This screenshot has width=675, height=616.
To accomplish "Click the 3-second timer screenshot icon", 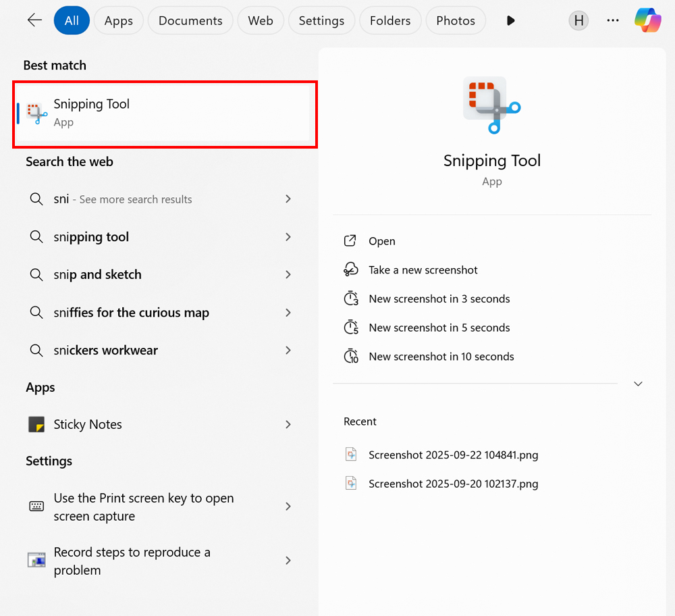I will click(351, 299).
